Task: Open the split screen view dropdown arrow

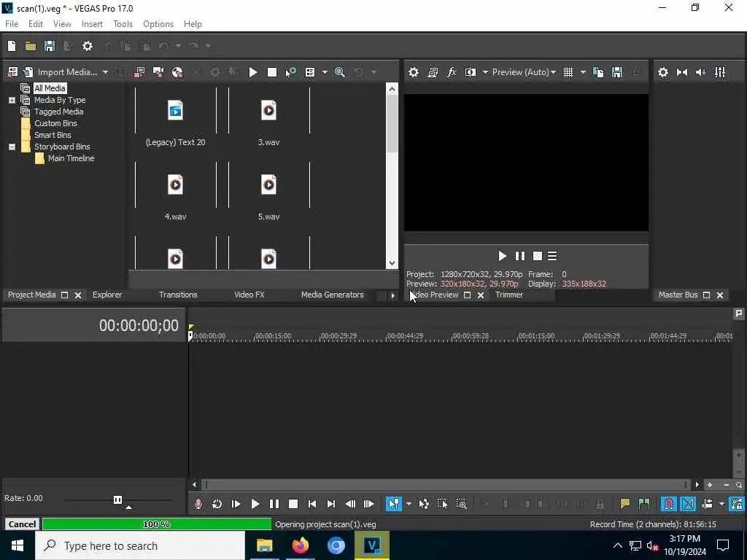Action: pos(485,72)
